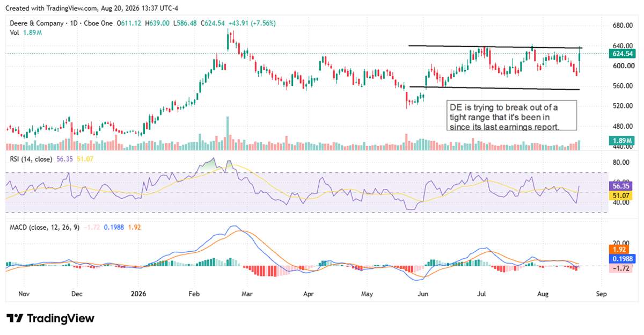Click the orange 1.92 tag on the MACD axis

pyautogui.click(x=619, y=250)
